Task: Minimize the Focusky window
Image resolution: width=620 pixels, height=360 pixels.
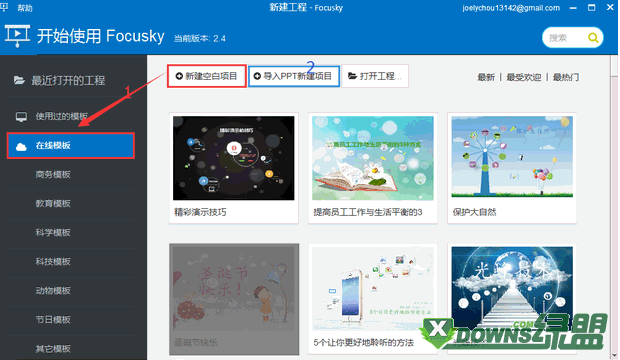Action: click(x=573, y=8)
